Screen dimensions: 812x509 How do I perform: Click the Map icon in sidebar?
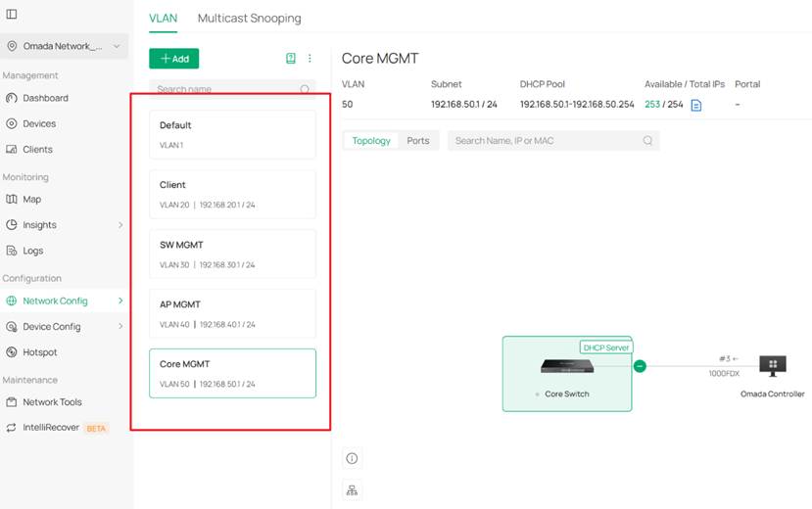(12, 199)
